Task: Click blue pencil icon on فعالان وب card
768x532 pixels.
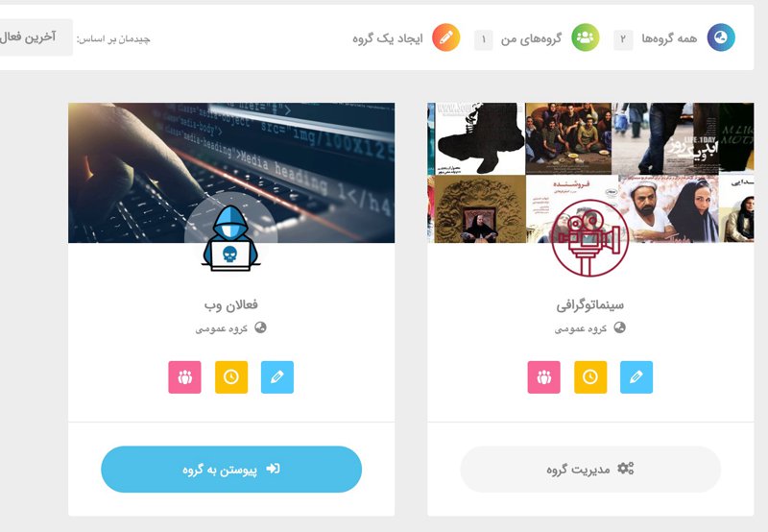Action: click(x=277, y=377)
